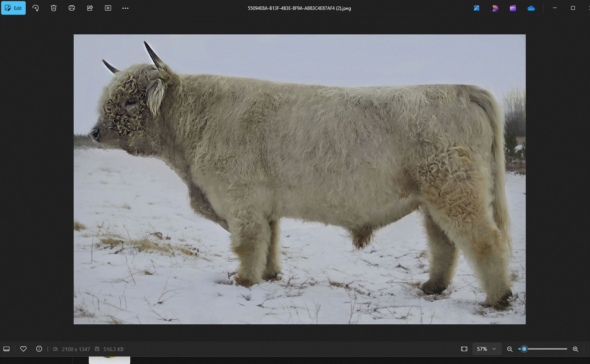
Task: Open the 57% zoom level dropdown
Action: click(487, 349)
